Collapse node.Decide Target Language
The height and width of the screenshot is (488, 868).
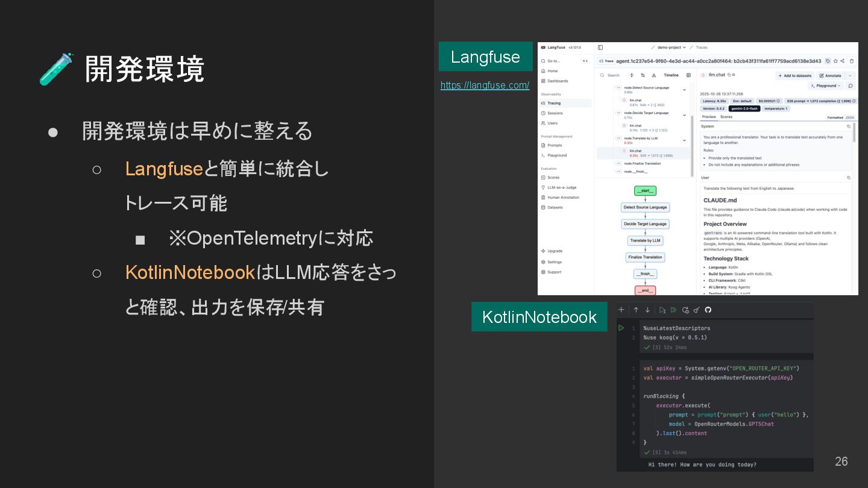[x=684, y=115]
